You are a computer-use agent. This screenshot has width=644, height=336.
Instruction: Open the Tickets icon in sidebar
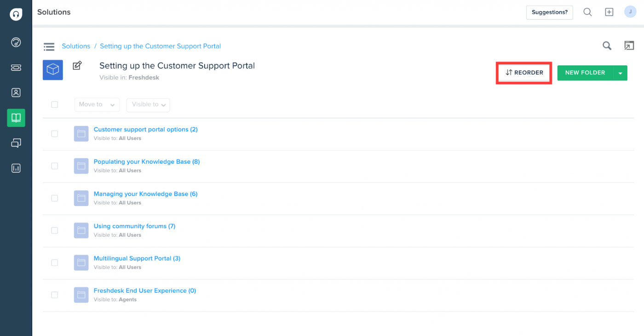click(16, 68)
